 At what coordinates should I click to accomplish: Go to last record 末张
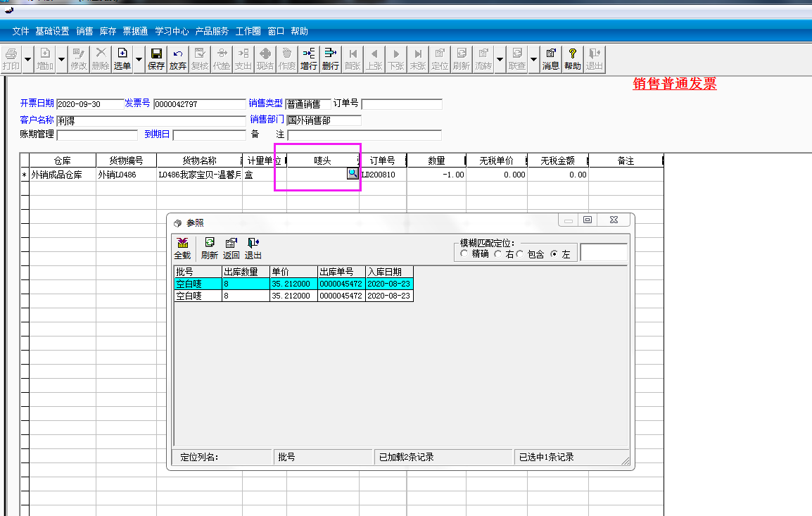point(418,59)
